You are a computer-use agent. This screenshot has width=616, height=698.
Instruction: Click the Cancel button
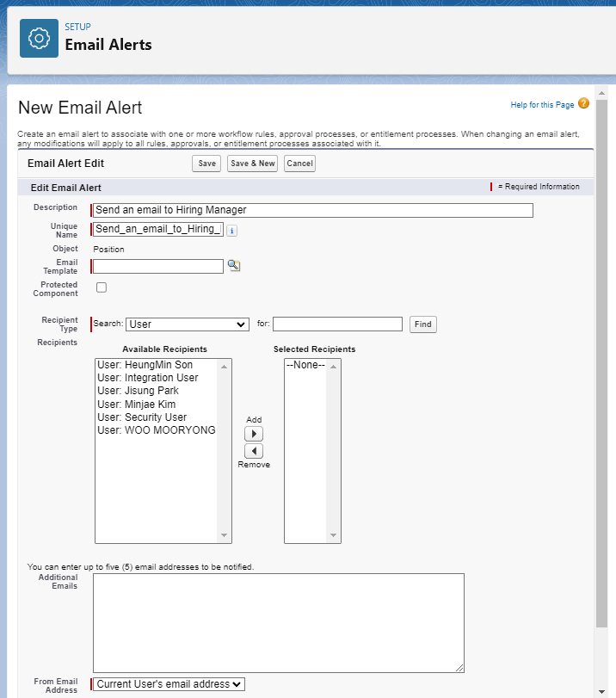click(299, 164)
